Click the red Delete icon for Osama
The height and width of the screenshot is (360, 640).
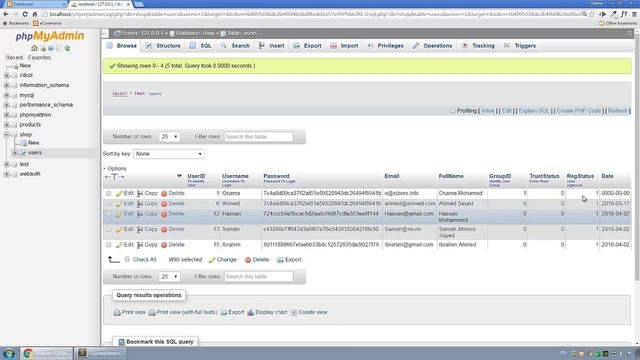(x=164, y=193)
